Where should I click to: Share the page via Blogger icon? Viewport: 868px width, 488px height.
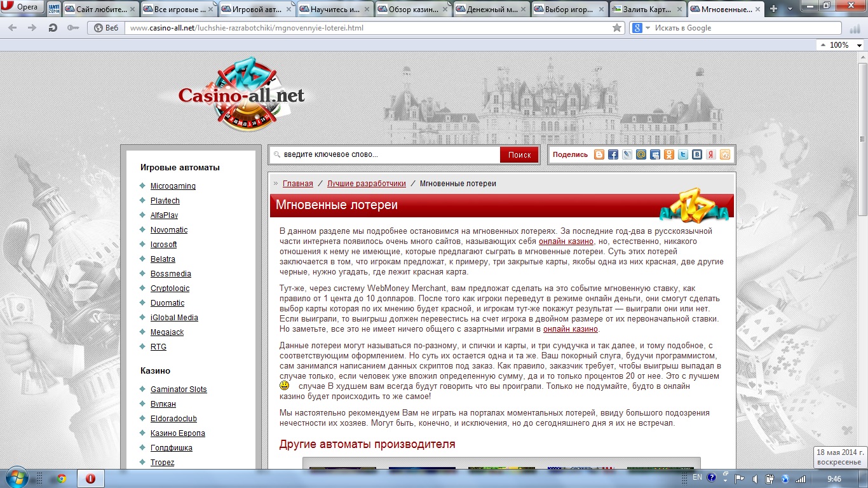point(599,154)
